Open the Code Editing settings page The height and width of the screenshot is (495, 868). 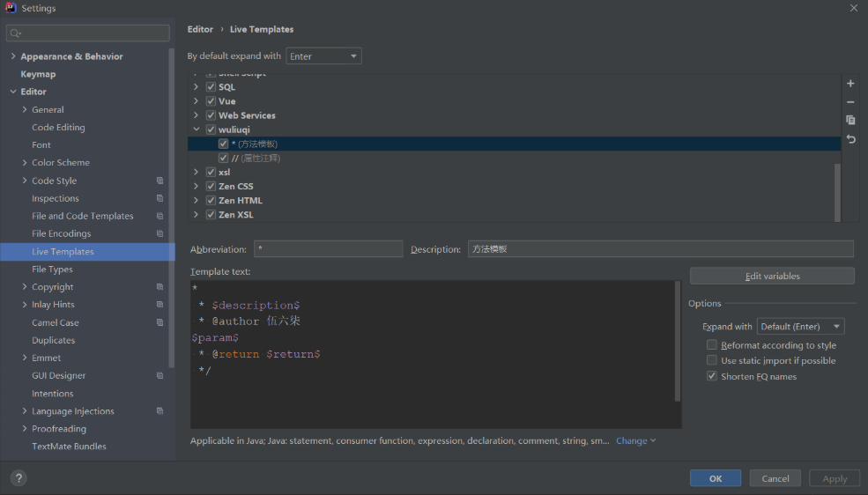58,127
